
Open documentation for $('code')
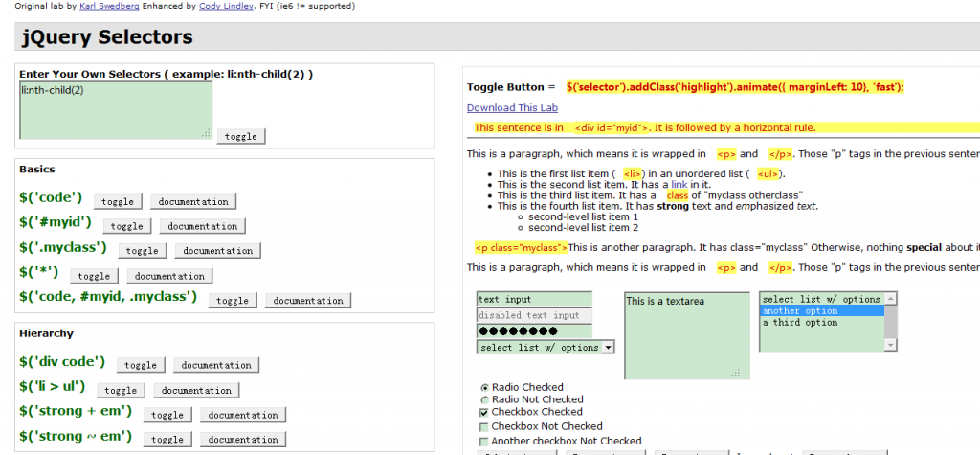pos(193,201)
